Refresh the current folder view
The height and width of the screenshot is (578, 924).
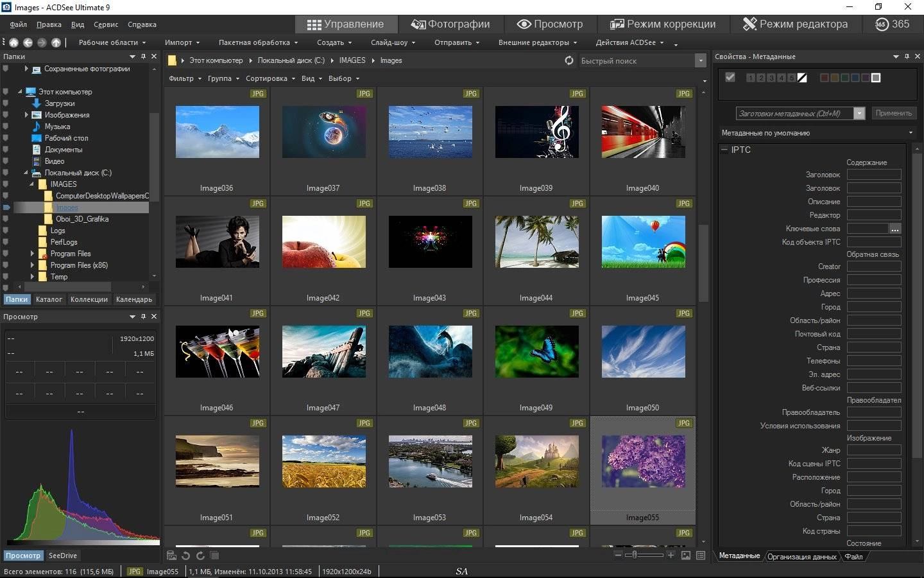569,60
